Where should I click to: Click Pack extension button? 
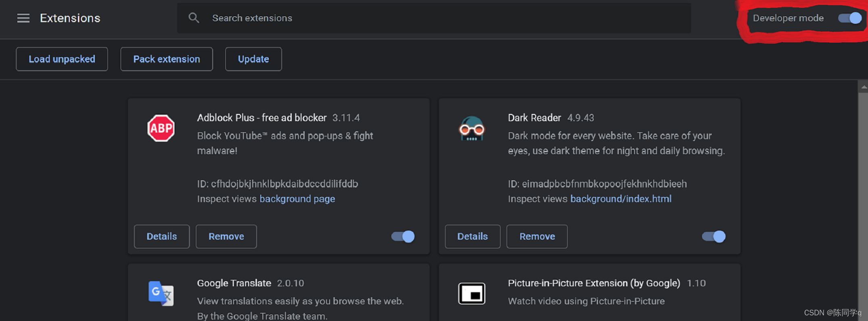coord(166,59)
